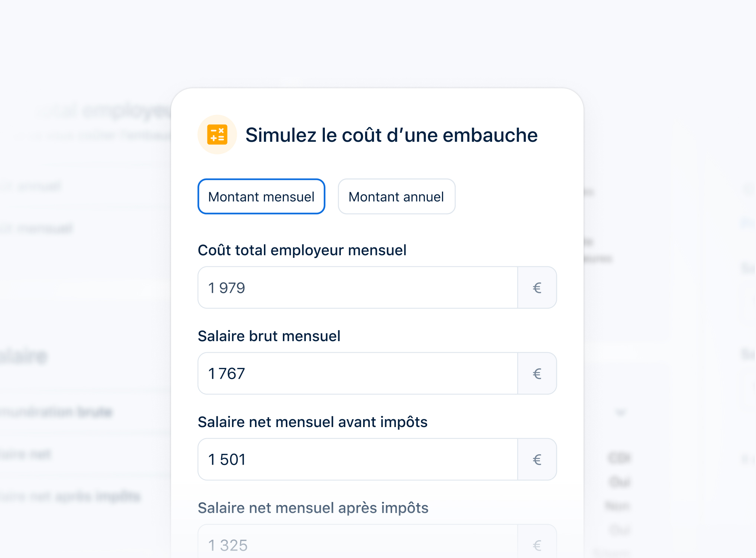Click euro symbol next to 1 767
Image resolution: width=756 pixels, height=558 pixels.
537,373
